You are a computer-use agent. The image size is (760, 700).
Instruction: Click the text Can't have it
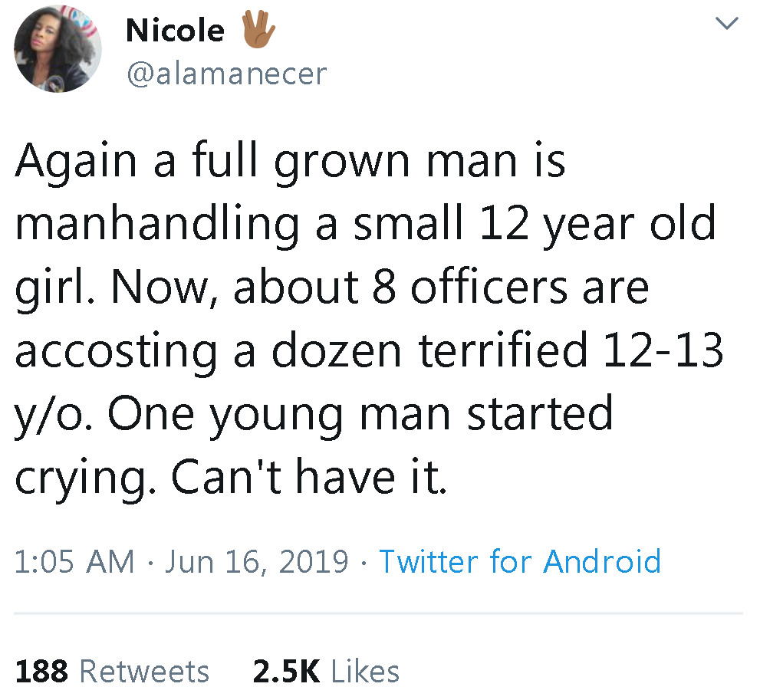(309, 478)
